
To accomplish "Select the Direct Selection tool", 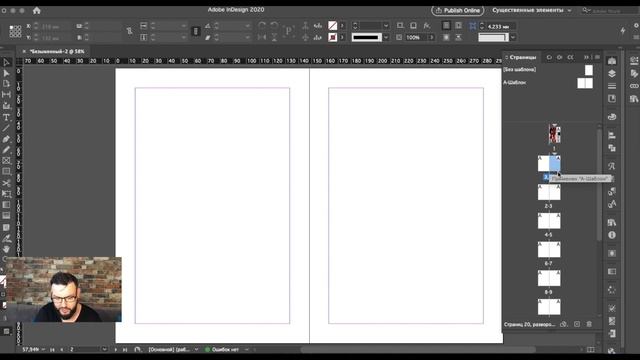I will pyautogui.click(x=6, y=73).
